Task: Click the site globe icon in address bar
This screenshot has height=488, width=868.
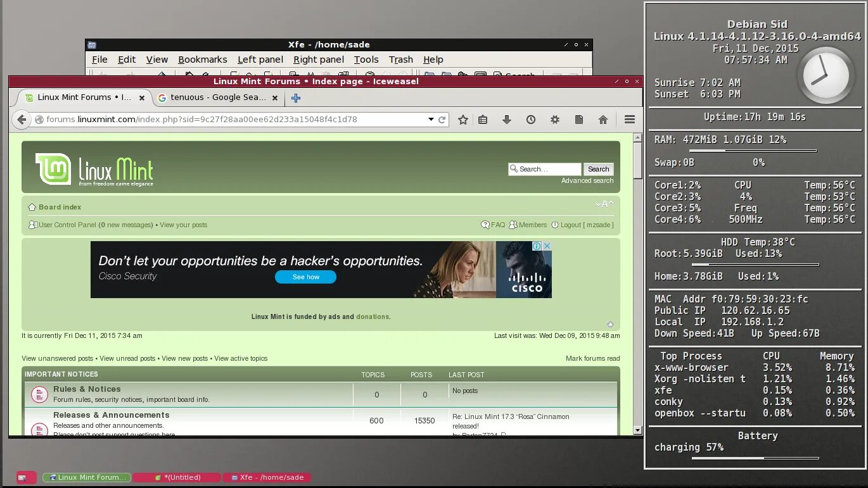Action: (x=39, y=120)
